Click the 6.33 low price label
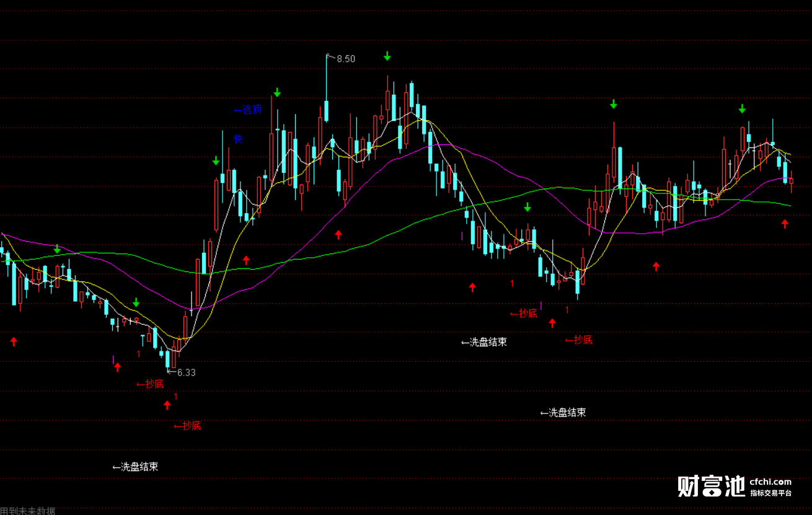Viewport: 812px width, 515px height. 187,372
